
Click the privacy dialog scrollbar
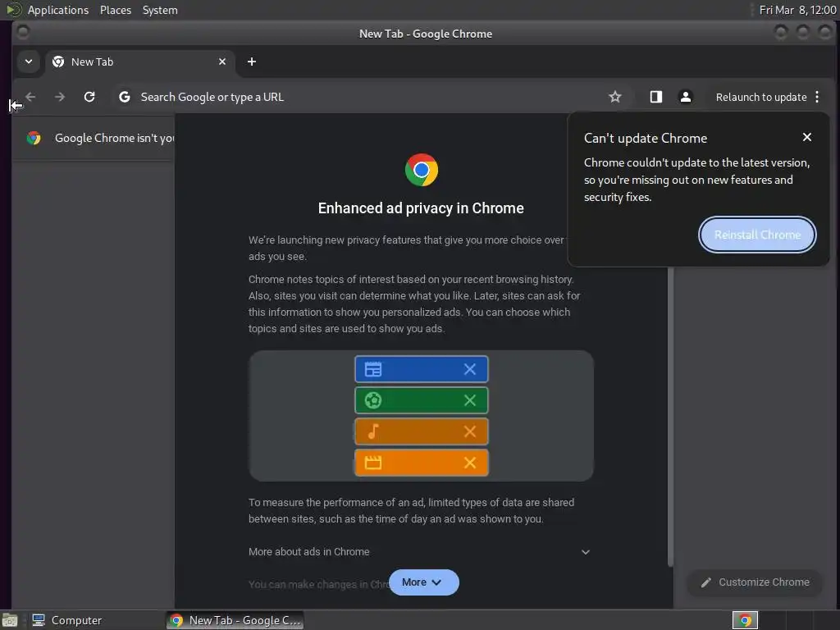click(x=670, y=417)
